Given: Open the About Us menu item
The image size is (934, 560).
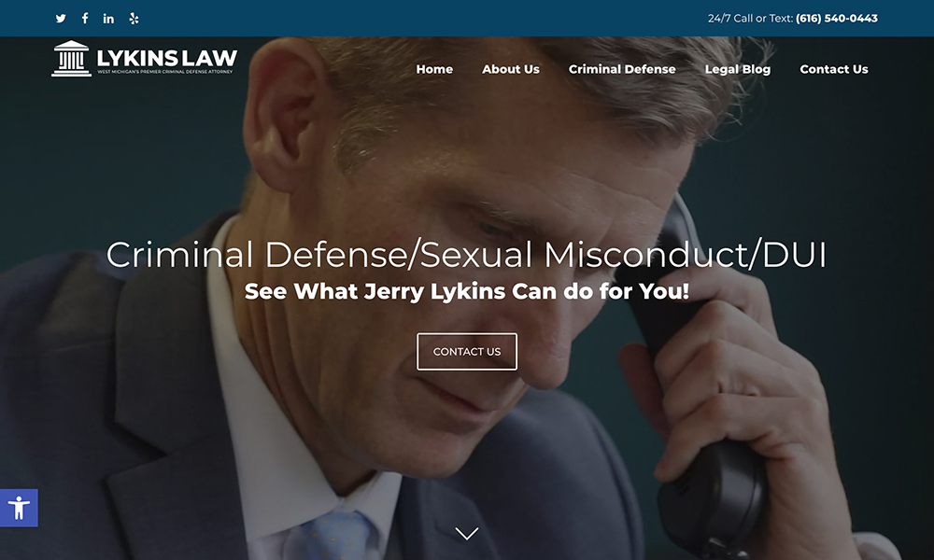Looking at the screenshot, I should click(511, 69).
